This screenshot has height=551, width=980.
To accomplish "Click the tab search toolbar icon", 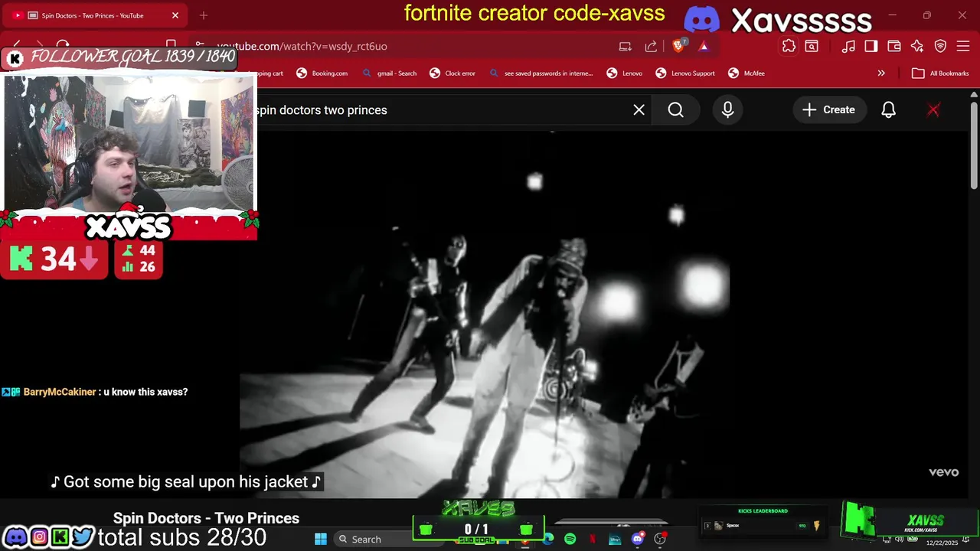I will [812, 47].
